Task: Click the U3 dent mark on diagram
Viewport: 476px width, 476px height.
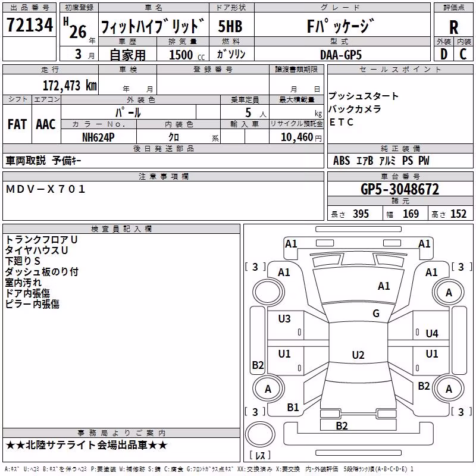Action: coord(284,319)
